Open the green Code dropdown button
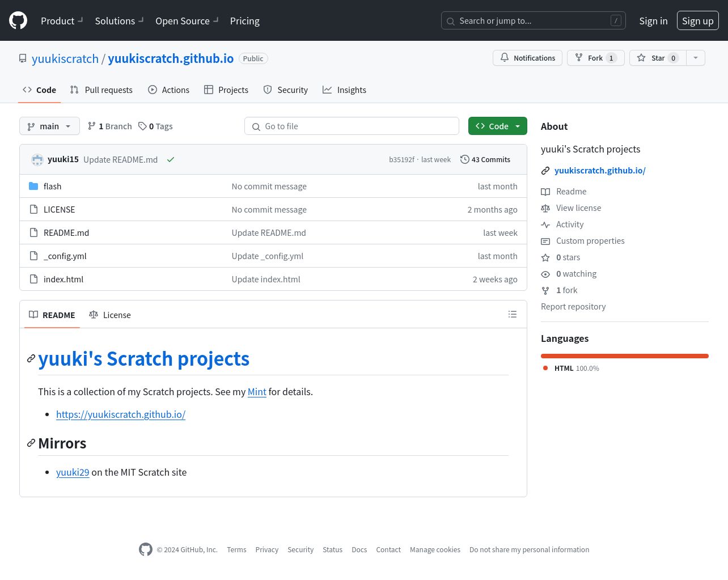Screen dimensions: 728x580 point(498,126)
